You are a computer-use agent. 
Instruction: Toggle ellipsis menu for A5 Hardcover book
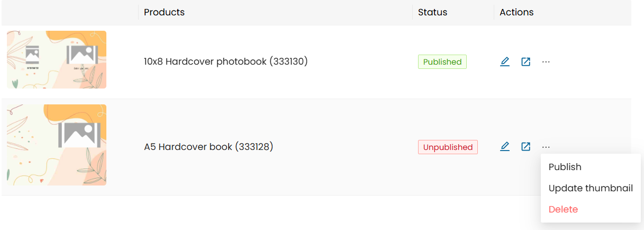point(546,147)
